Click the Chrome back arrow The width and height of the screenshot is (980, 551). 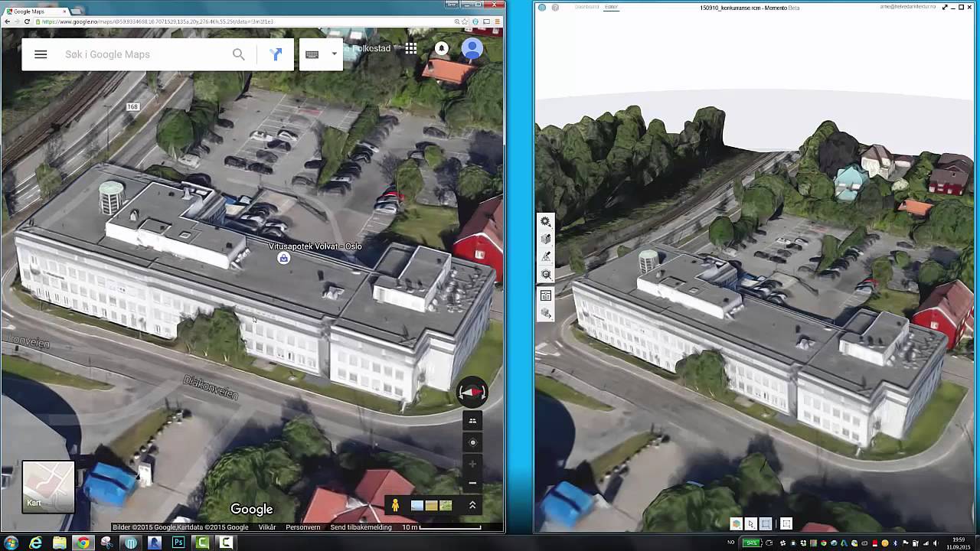[6, 21]
